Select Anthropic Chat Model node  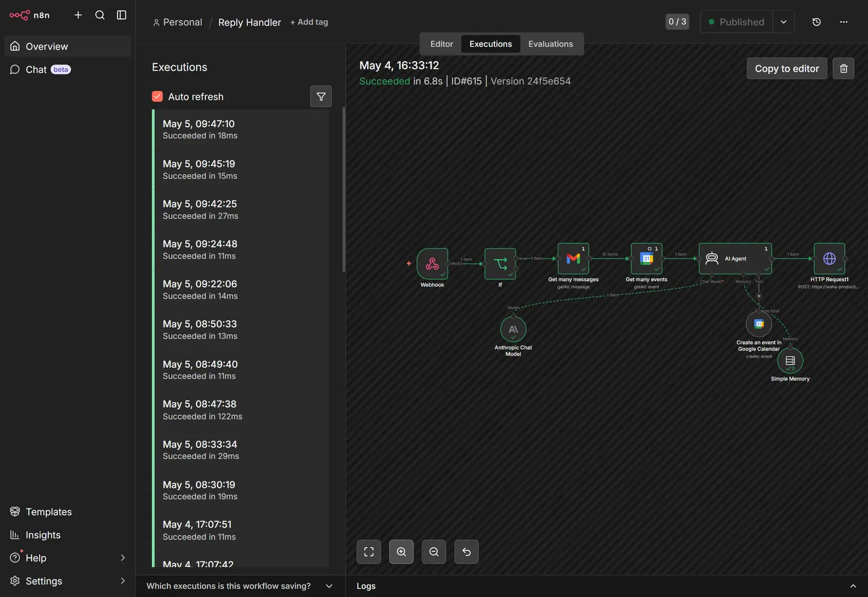click(514, 329)
